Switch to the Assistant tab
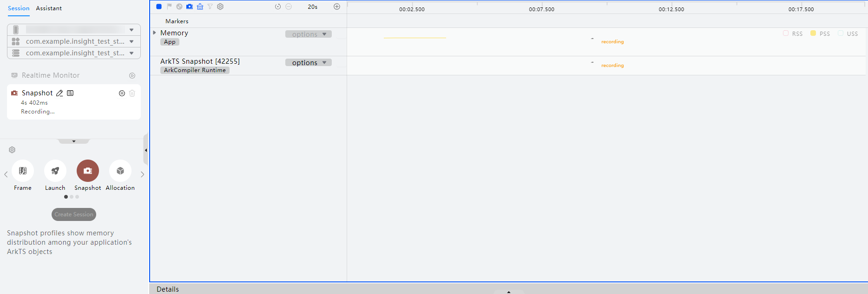Image resolution: width=868 pixels, height=294 pixels. click(x=49, y=8)
